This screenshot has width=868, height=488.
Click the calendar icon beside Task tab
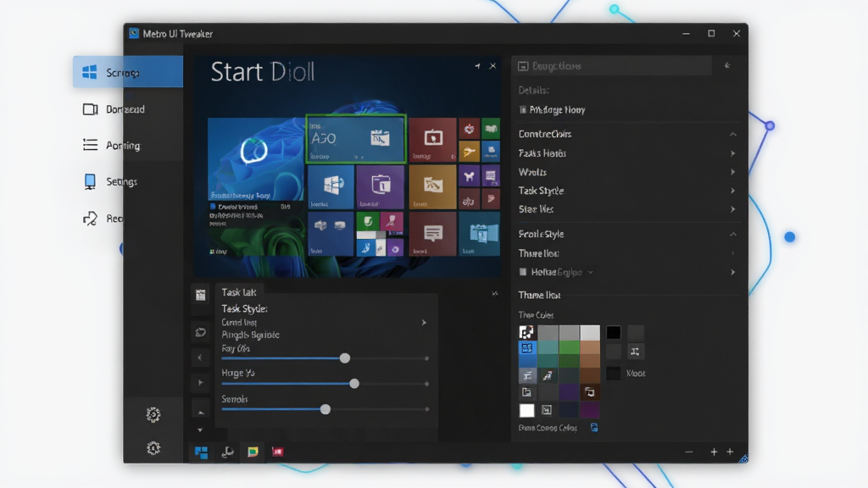(200, 295)
